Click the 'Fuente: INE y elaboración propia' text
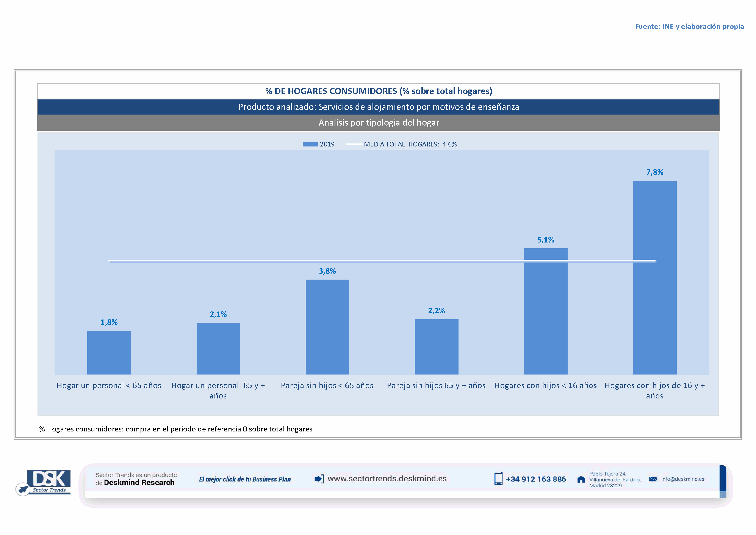Viewport: 756px width, 535px height. 689,27
